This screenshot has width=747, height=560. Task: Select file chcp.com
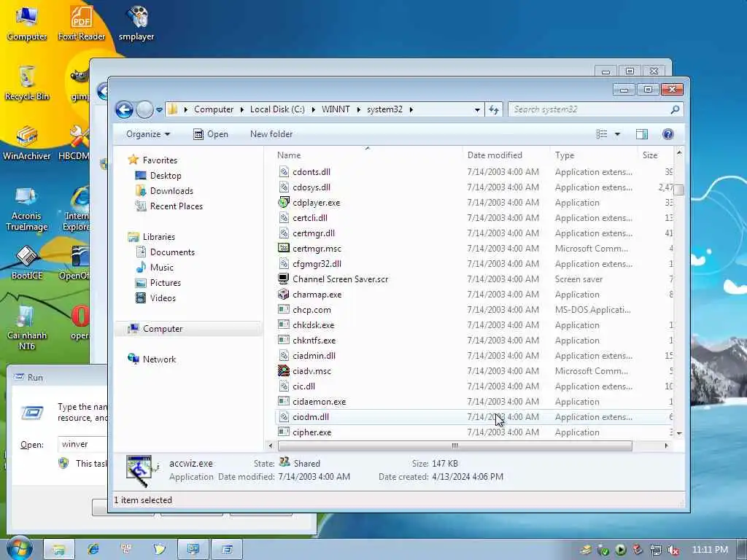point(311,309)
